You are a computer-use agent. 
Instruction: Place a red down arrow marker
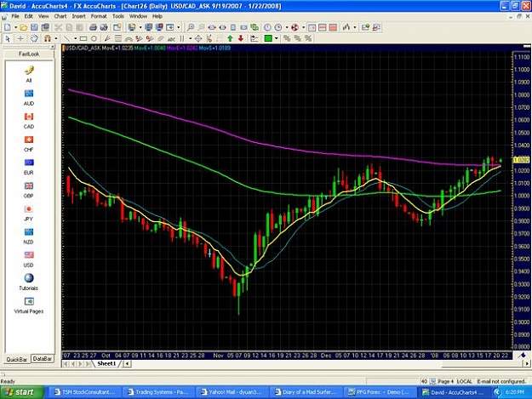[241, 38]
